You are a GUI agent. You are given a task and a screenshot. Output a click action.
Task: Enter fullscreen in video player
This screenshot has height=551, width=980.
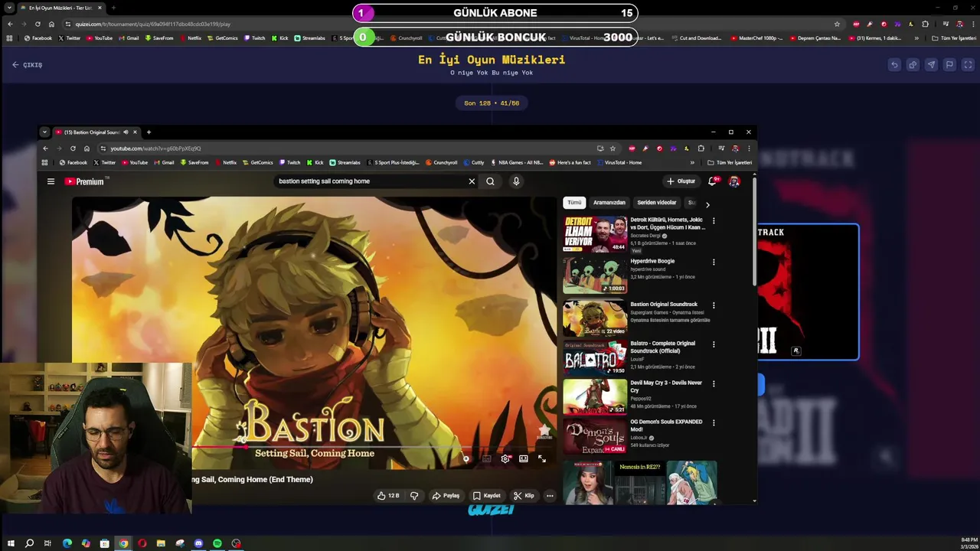pyautogui.click(x=542, y=459)
